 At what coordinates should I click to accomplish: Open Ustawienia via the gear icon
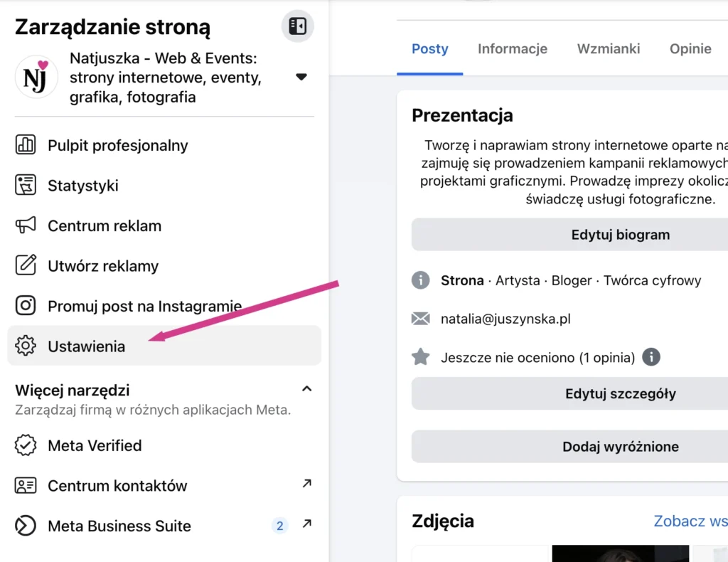pyautogui.click(x=26, y=346)
